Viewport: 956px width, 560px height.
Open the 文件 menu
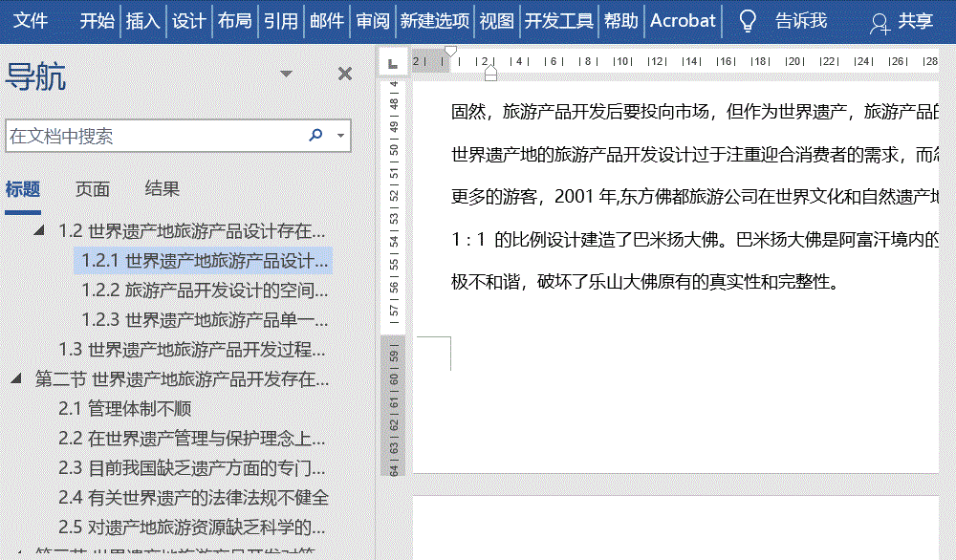(29, 18)
